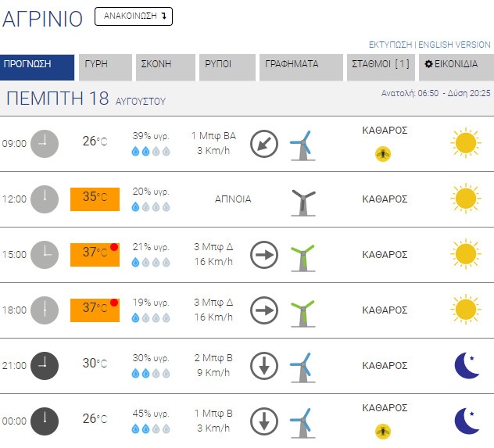
Task: Click the down wind arrow at 00:00
Action: coord(264,421)
